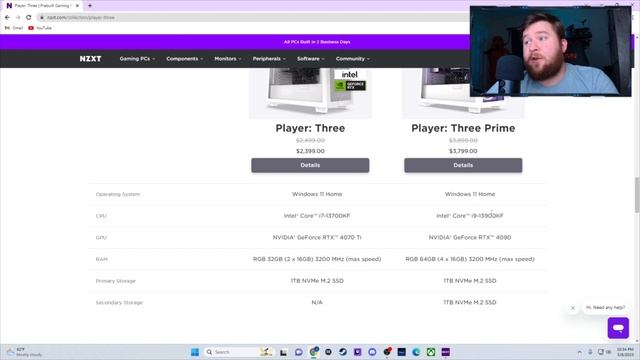Click Details button for Player: Three
640x360 pixels.
point(310,165)
